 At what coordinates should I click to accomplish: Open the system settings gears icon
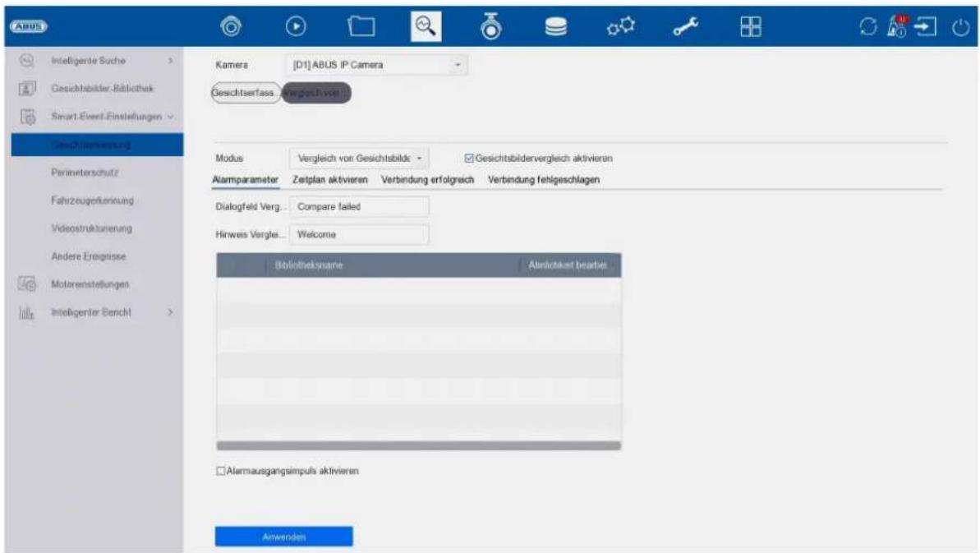pos(621,26)
